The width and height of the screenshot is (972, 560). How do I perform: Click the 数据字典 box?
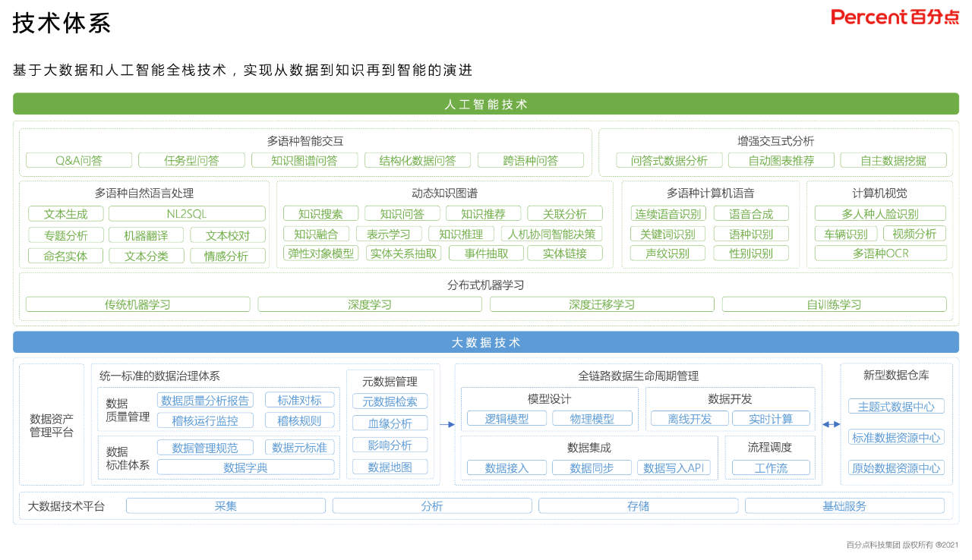click(x=245, y=467)
